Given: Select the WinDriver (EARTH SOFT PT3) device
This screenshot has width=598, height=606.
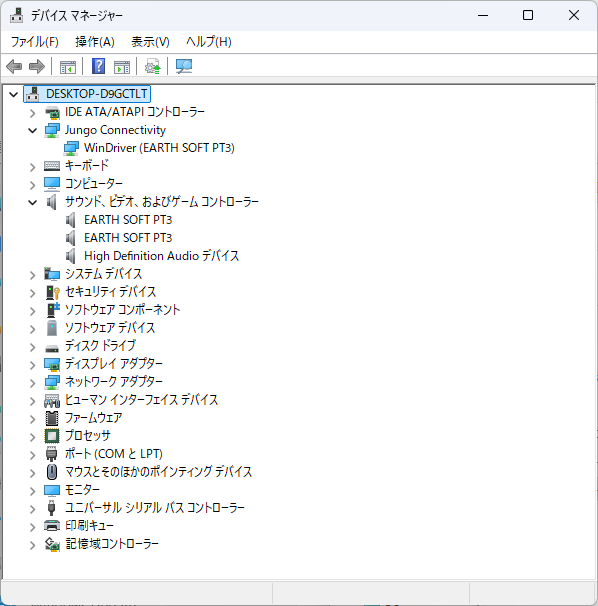Looking at the screenshot, I should 159,148.
